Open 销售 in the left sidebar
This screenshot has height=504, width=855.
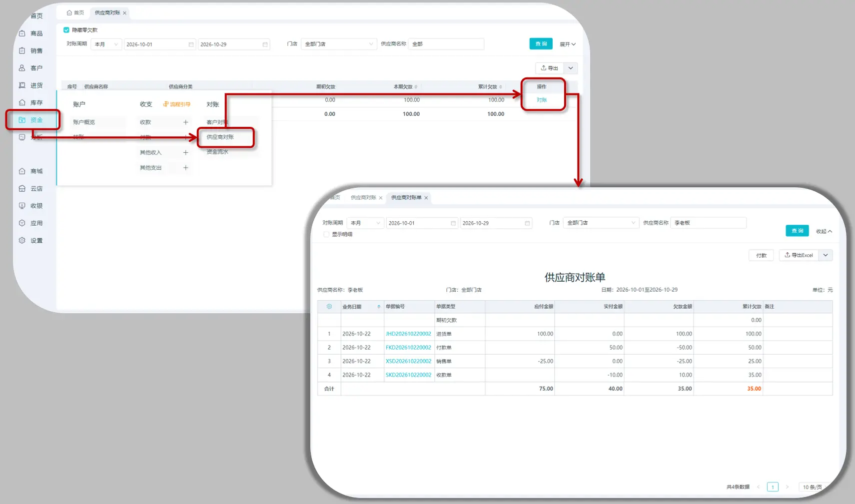[x=31, y=51]
